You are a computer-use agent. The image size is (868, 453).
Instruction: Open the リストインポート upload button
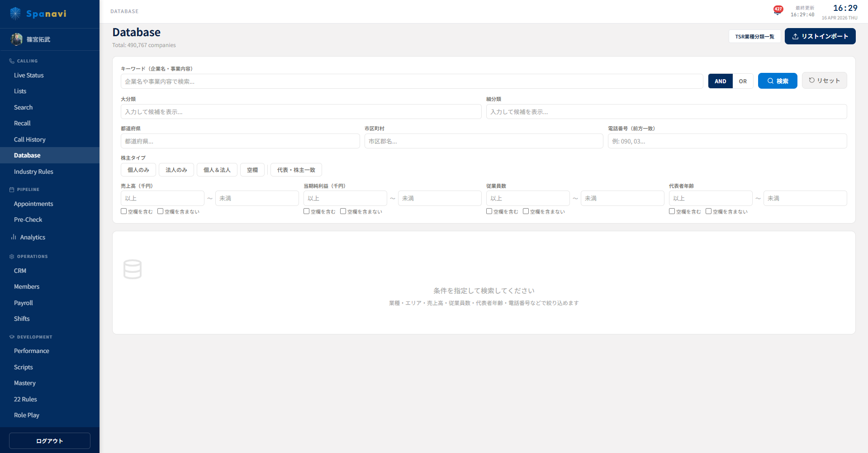click(x=820, y=36)
